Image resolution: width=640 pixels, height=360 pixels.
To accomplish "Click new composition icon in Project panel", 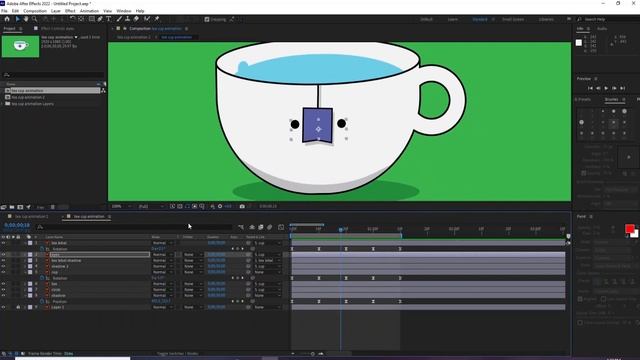I will click(20, 207).
